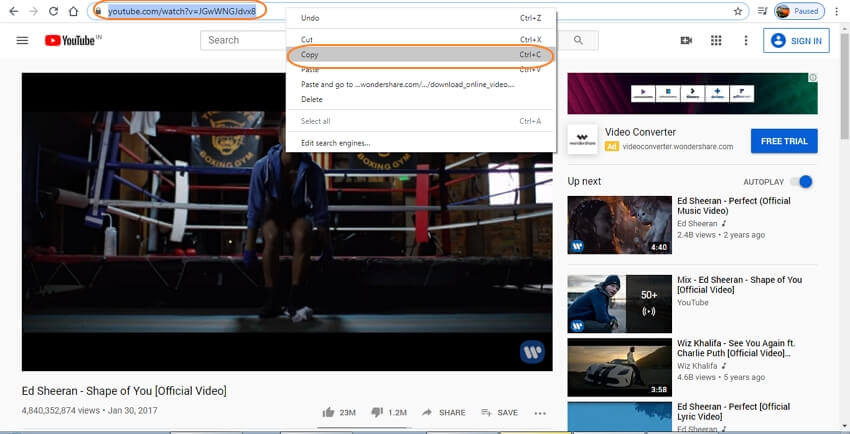Open Ed Sheeran Perfect Official Music Video thumbnail

620,225
